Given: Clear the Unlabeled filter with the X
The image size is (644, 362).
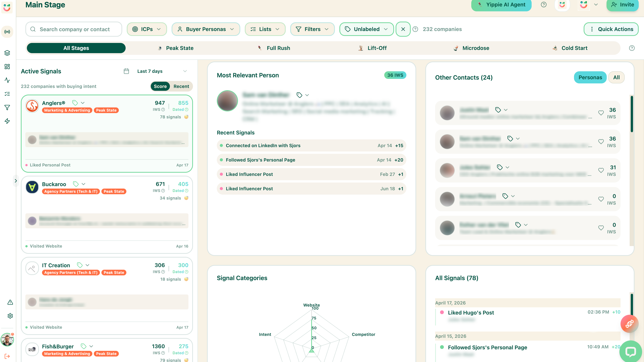Looking at the screenshot, I should (403, 29).
